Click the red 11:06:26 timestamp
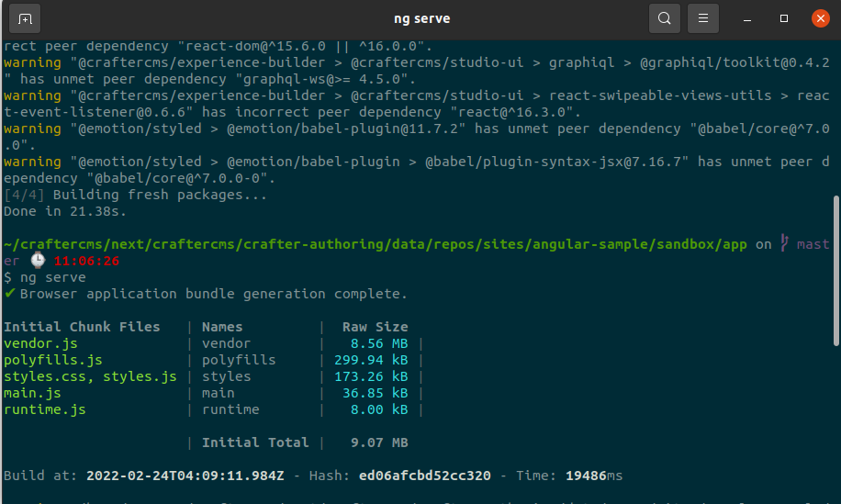 86,261
